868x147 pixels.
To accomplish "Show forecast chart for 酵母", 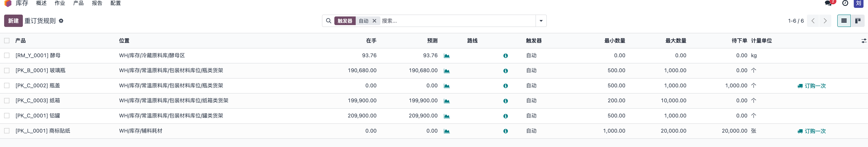I will 447,56.
